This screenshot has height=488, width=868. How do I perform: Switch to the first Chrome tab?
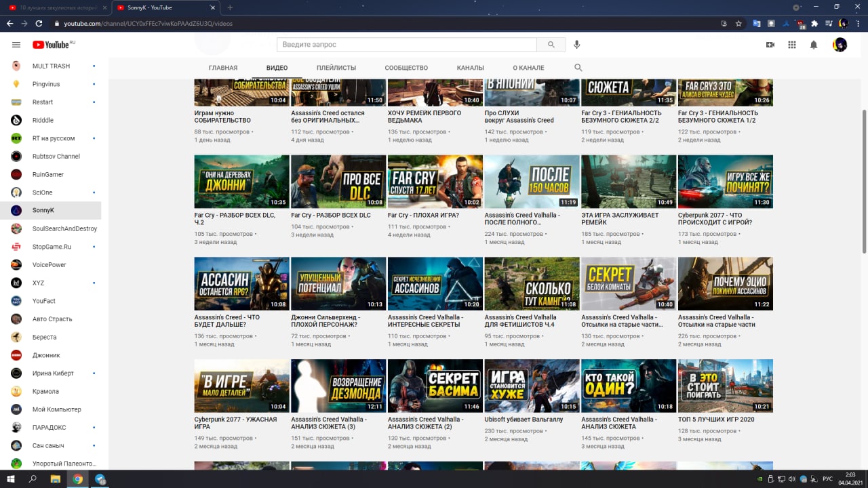[56, 7]
